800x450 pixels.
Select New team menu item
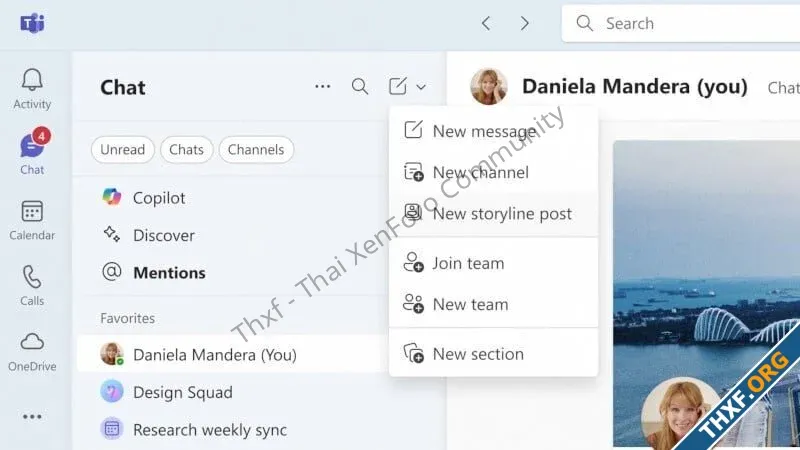coord(493,305)
